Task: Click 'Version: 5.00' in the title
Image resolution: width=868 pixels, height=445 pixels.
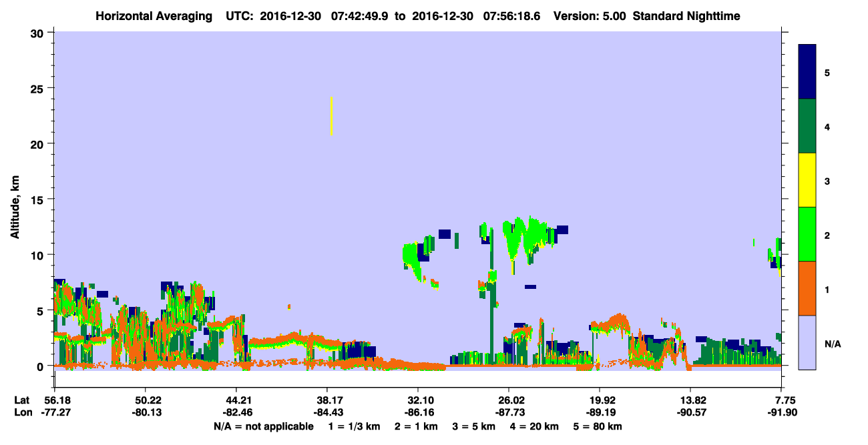Action: [x=588, y=15]
